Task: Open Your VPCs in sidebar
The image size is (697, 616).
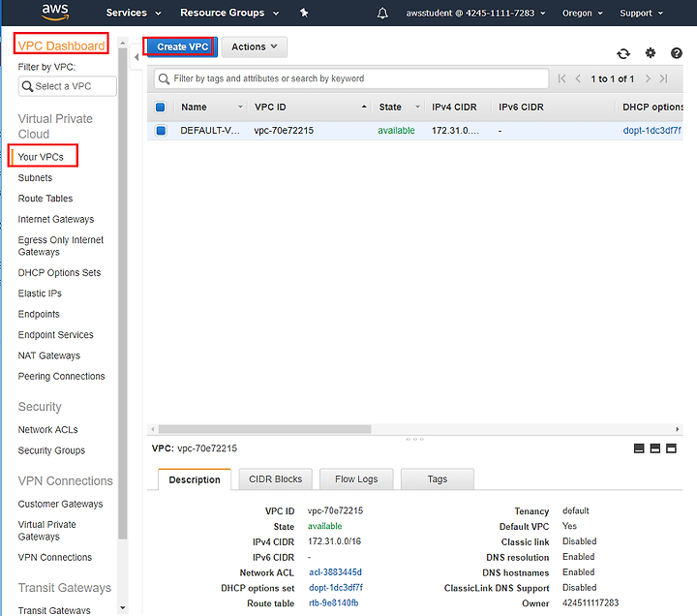Action: click(x=41, y=157)
